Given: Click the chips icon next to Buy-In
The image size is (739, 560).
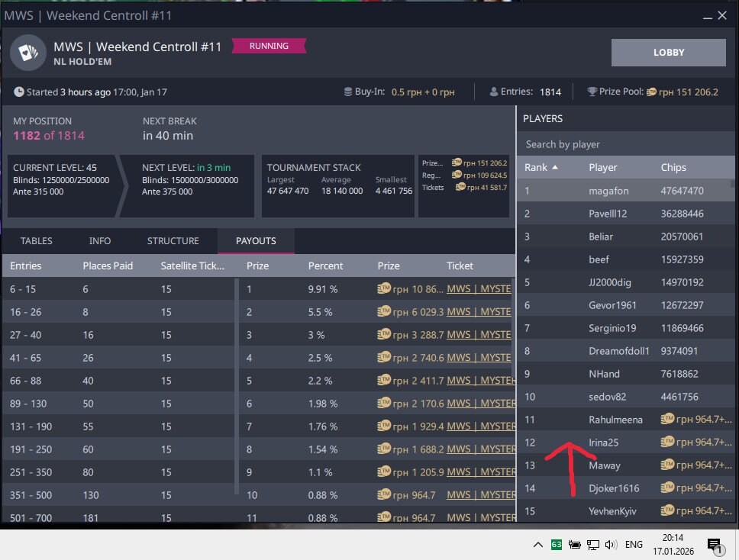Looking at the screenshot, I should (x=348, y=92).
